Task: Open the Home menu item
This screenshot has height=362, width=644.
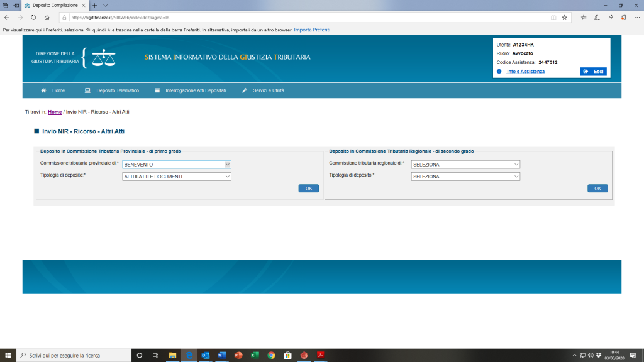Action: tap(53, 90)
